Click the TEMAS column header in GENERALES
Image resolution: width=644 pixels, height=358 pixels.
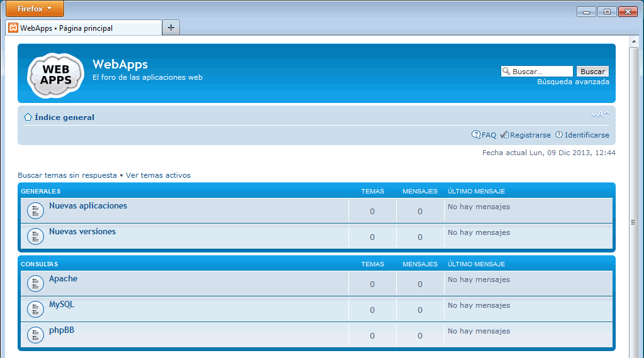pyautogui.click(x=372, y=191)
